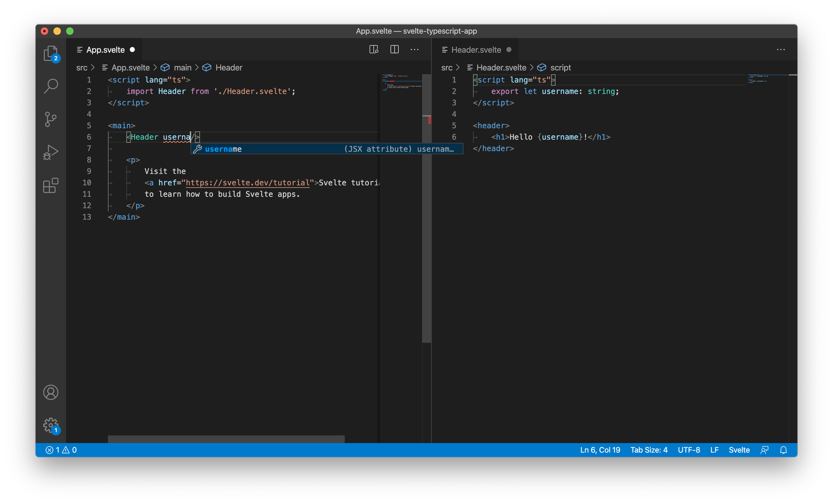
Task: Click the Svelte language mode button
Action: pyautogui.click(x=739, y=450)
